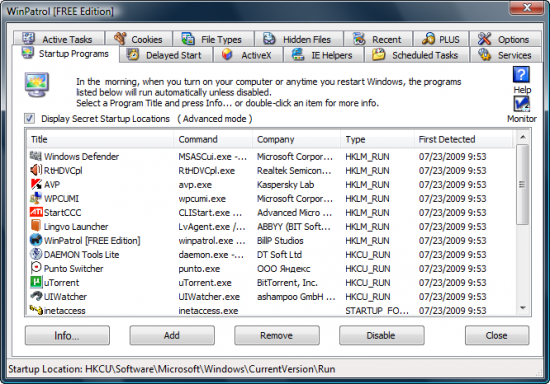
Task: Select the 'BitTorrent, Inc.' company cell
Action: pyautogui.click(x=287, y=283)
